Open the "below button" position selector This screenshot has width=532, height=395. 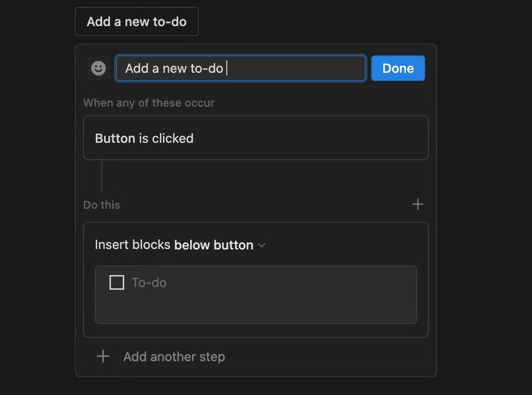click(x=214, y=245)
